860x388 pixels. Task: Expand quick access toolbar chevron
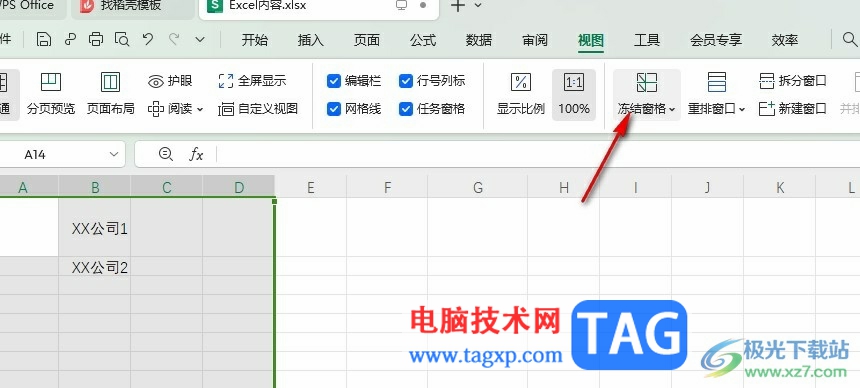pos(200,40)
